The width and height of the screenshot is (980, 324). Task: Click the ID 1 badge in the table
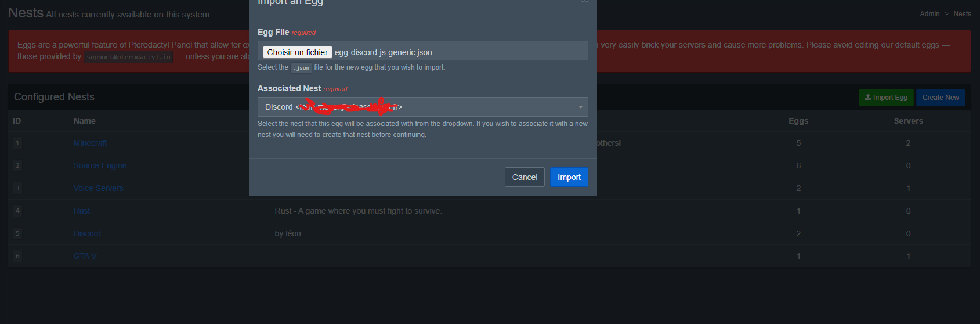click(17, 143)
